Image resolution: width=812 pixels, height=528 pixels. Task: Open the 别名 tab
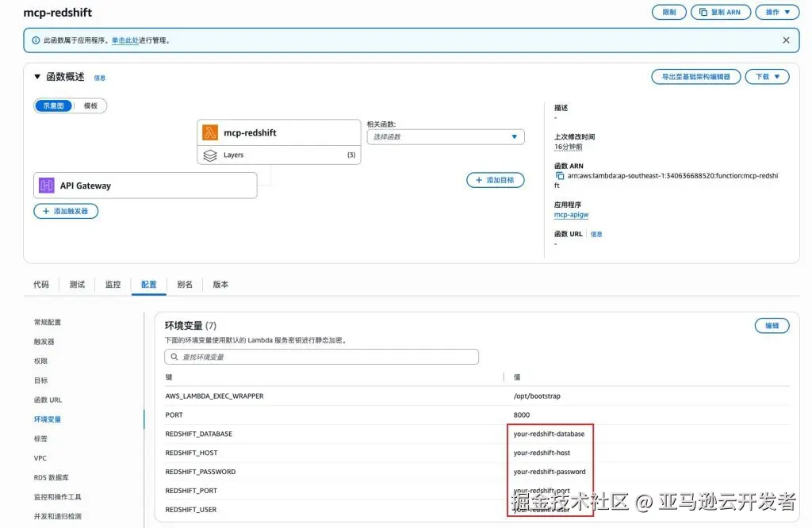coord(185,284)
